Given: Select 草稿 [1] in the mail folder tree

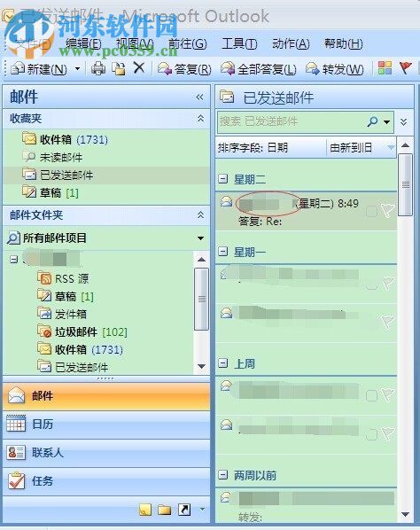Looking at the screenshot, I should point(66,296).
